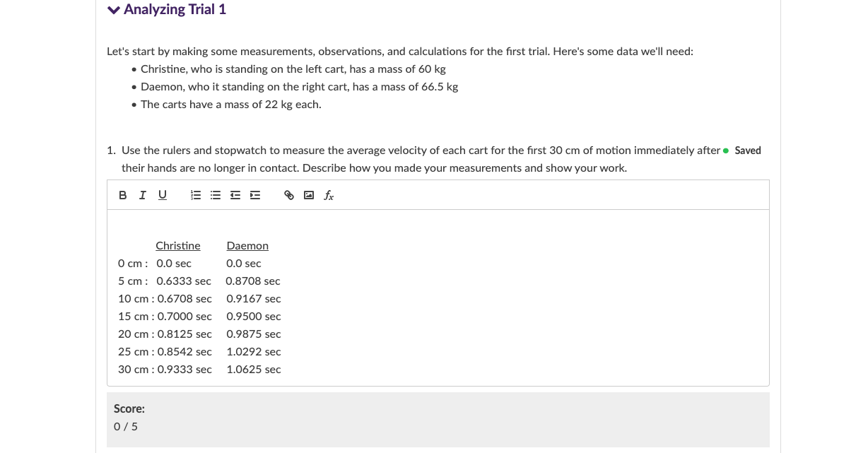
Task: Insert an image into the answer
Action: point(309,195)
